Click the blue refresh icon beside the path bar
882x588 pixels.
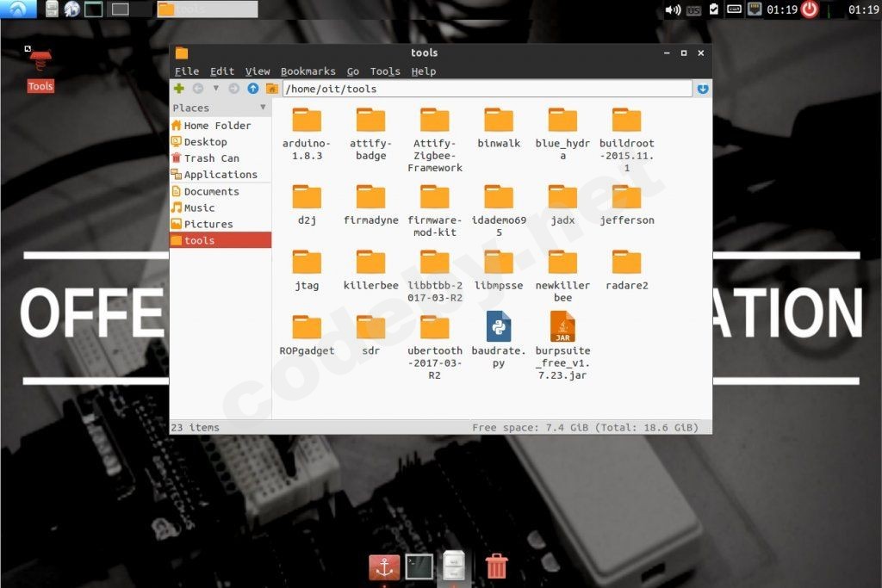pyautogui.click(x=703, y=89)
